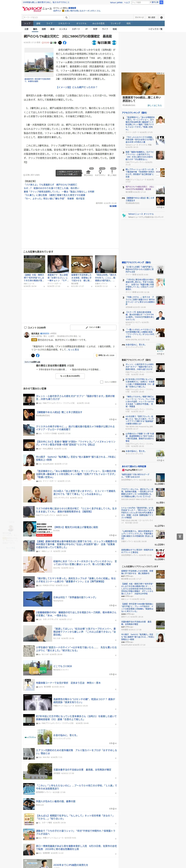This screenshot has width=186, height=868.
Task: Select the みんなの意見 tab
Action: click(x=98, y=24)
